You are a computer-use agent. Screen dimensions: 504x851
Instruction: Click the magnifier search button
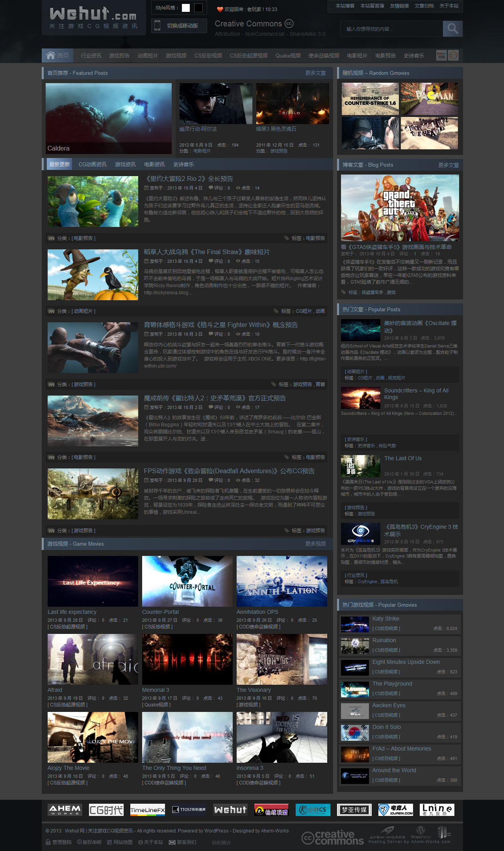pyautogui.click(x=452, y=29)
